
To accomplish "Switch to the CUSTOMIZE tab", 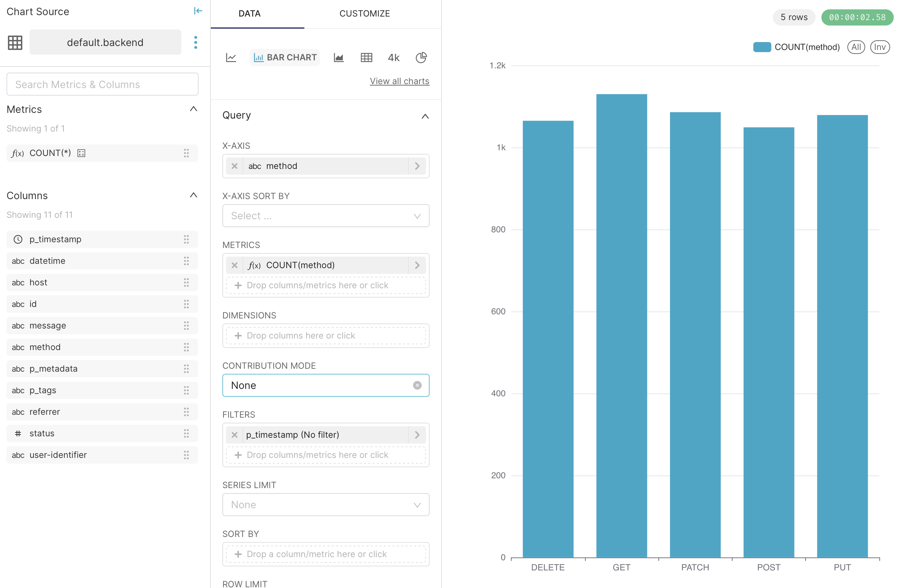I will click(364, 13).
